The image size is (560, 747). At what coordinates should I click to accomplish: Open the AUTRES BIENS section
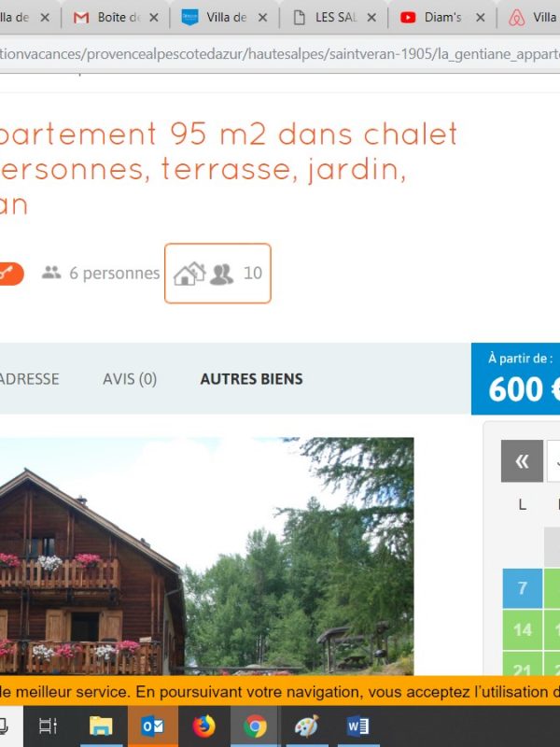pos(251,379)
